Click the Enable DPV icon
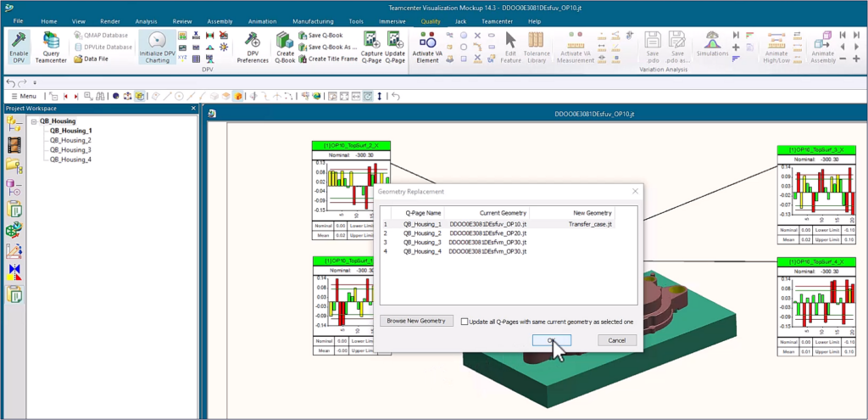 (19, 48)
